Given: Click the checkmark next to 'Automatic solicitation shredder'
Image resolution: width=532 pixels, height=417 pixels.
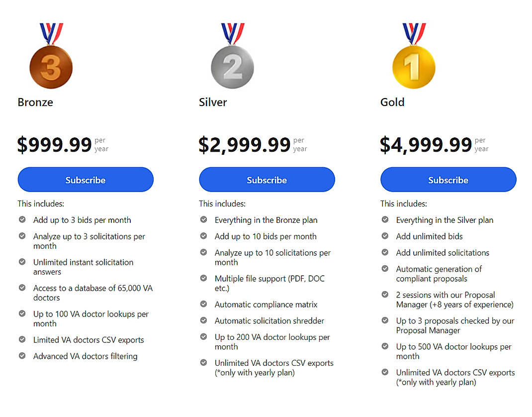Looking at the screenshot, I should 203,320.
